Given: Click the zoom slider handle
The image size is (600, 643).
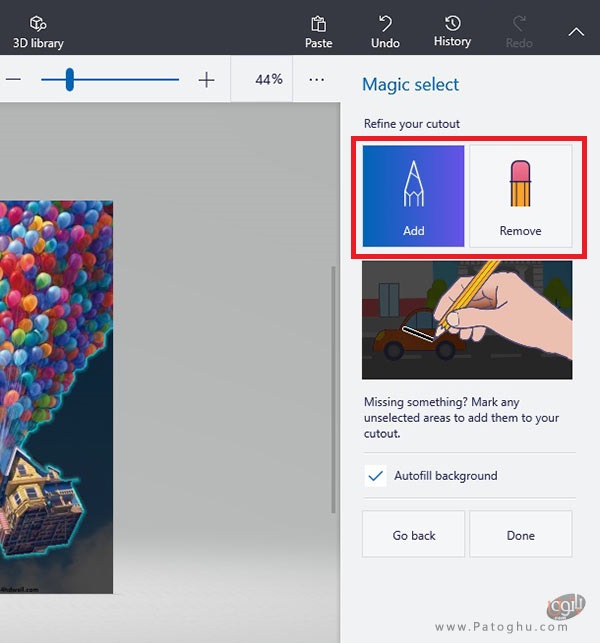Looking at the screenshot, I should 70,80.
